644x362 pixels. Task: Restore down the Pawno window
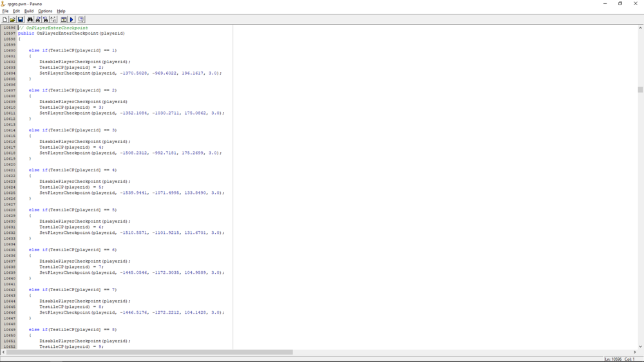tap(620, 4)
